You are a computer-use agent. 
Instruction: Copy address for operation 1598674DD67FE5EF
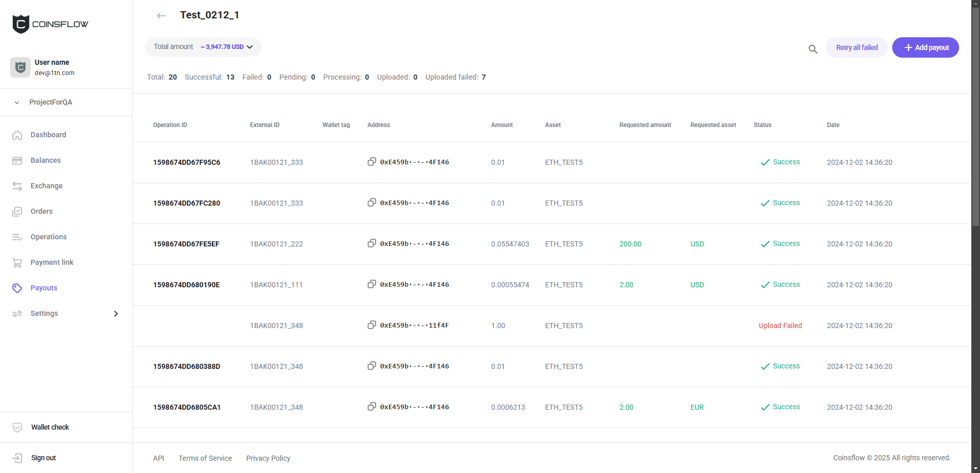(372, 243)
